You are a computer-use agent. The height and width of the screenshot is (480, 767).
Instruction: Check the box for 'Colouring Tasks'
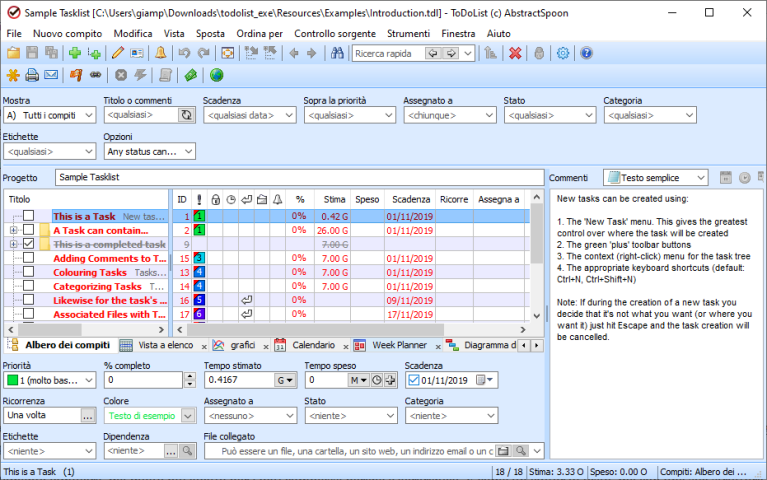[29, 272]
